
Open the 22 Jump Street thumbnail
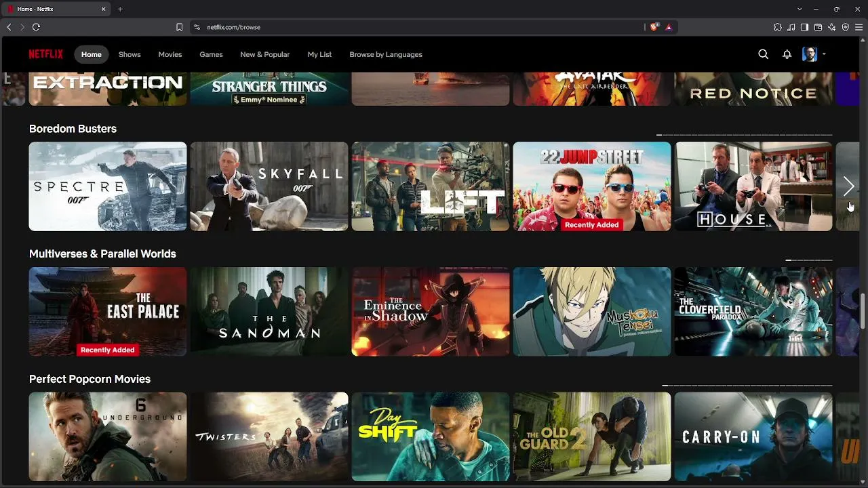tap(592, 186)
